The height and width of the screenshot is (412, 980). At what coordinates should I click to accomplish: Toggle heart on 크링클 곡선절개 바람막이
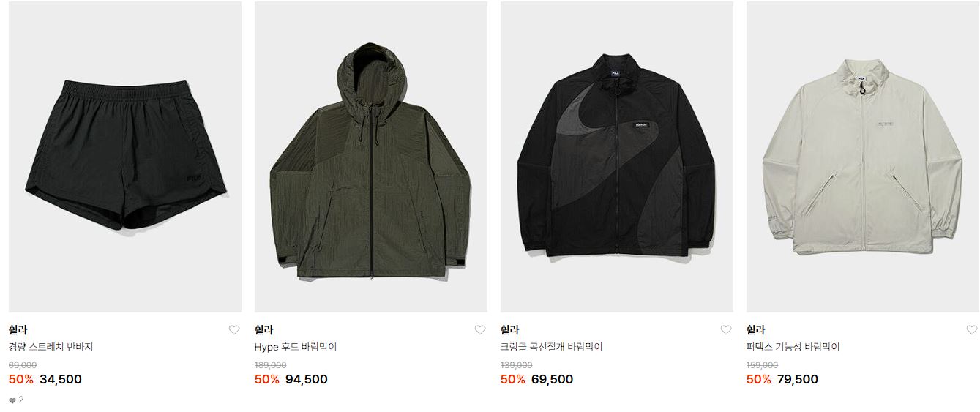726,330
